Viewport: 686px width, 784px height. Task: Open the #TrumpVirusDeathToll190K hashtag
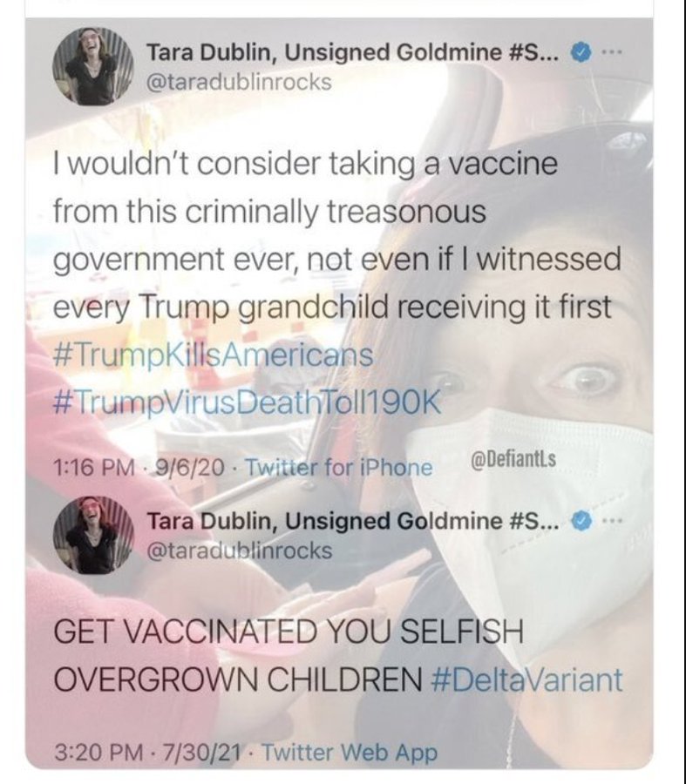coord(248,402)
